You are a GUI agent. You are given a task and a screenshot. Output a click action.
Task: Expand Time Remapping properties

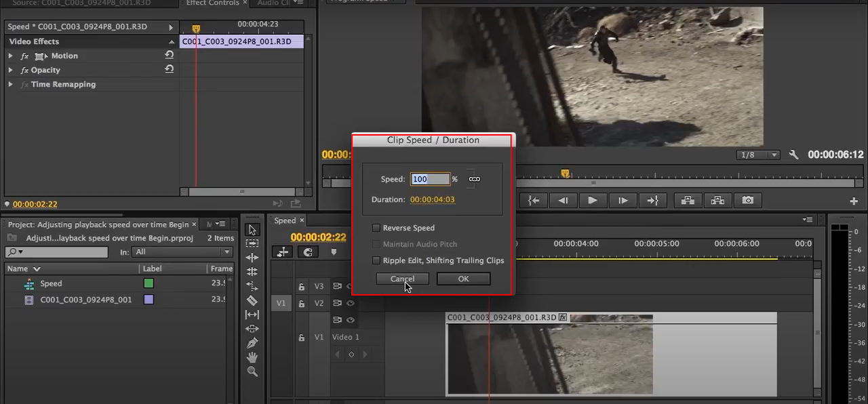[x=10, y=85]
